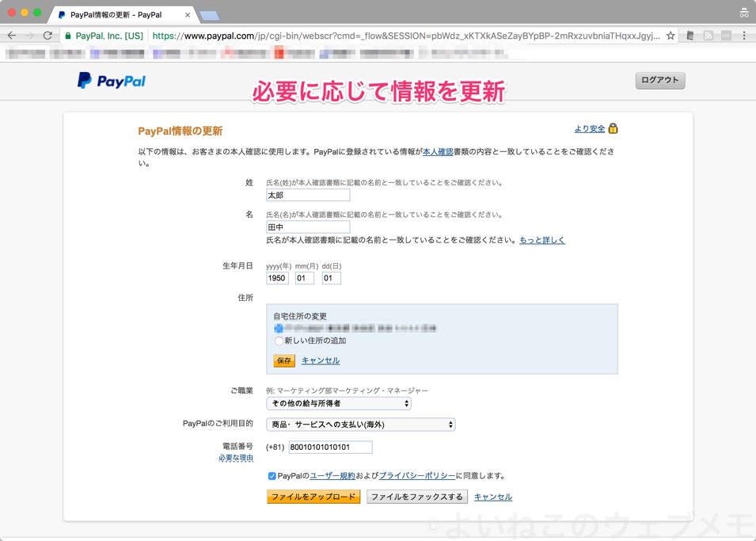Image resolution: width=756 pixels, height=541 pixels.
Task: Click the 保存 button to save the address
Action: coord(283,360)
